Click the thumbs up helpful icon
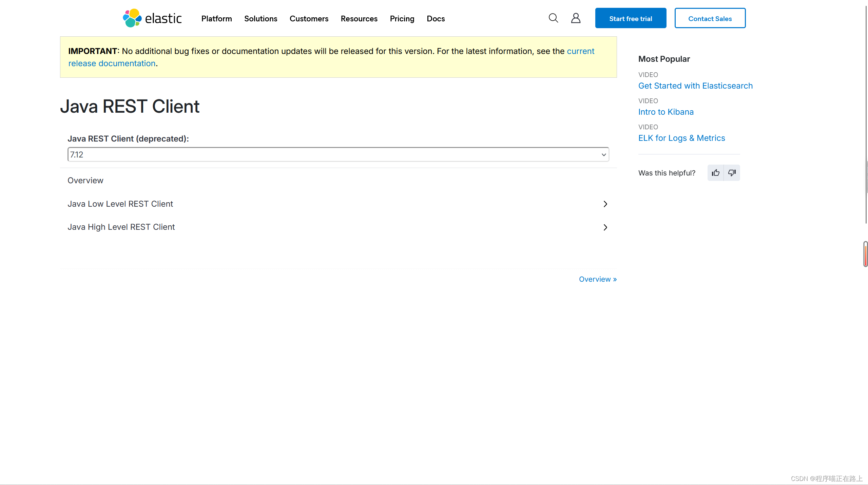Image resolution: width=868 pixels, height=485 pixels. pos(715,173)
